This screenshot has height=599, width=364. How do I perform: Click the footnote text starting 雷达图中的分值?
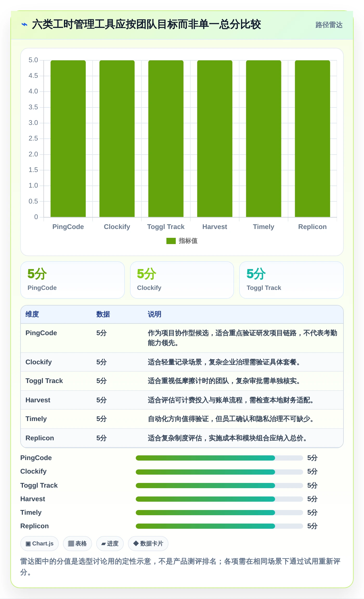(180, 567)
